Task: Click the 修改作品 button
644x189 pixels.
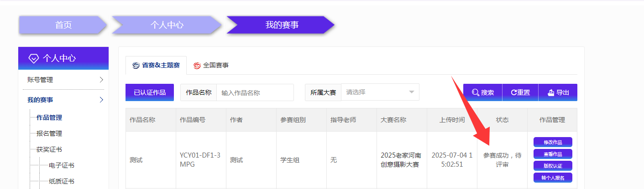Action: (553, 142)
